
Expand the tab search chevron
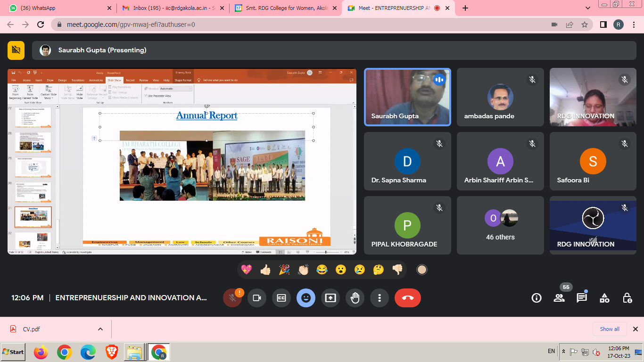click(587, 8)
